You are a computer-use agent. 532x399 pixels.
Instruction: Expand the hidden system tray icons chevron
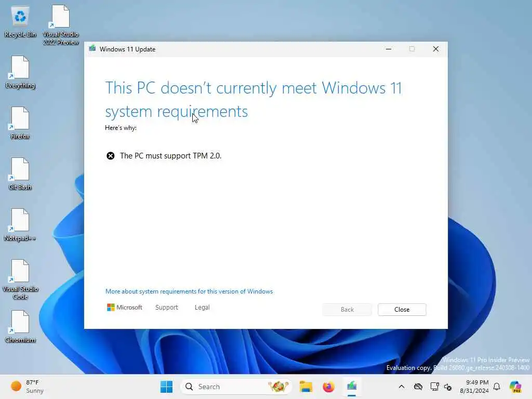tap(402, 387)
